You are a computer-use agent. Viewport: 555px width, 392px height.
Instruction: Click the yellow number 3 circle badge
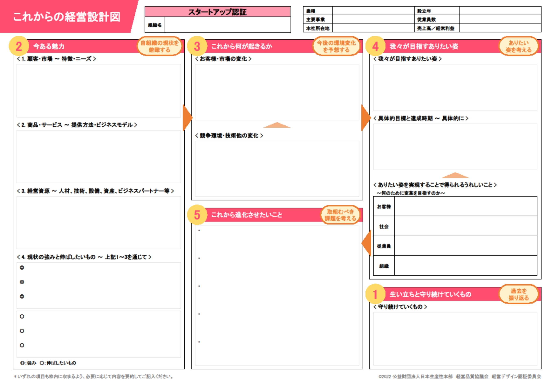coord(197,46)
